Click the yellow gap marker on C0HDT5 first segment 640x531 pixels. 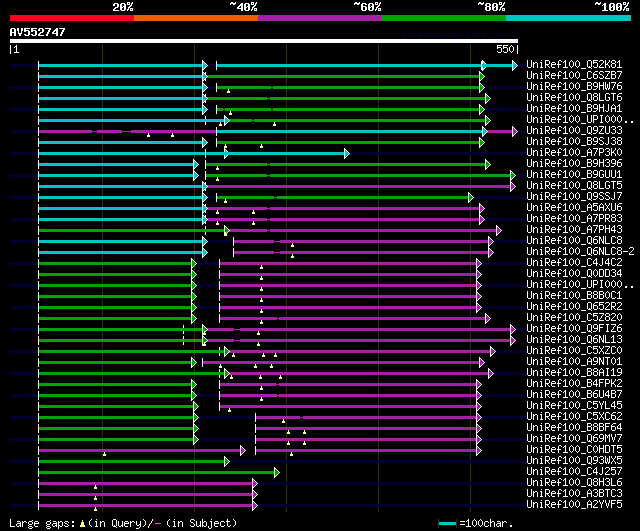click(x=104, y=454)
